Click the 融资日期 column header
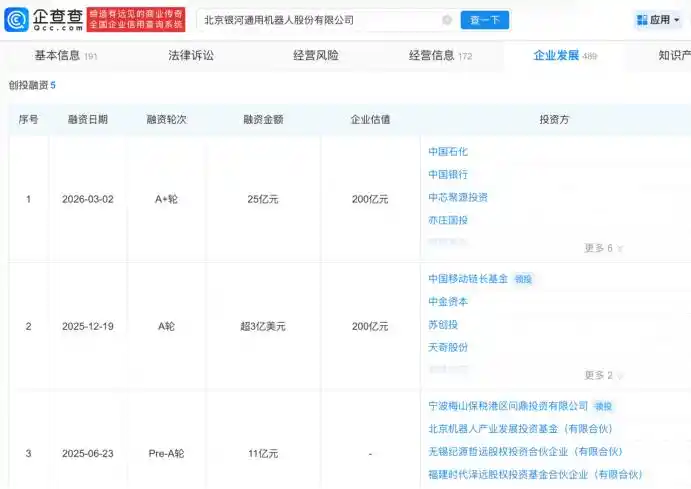The image size is (691, 489). coord(88,119)
